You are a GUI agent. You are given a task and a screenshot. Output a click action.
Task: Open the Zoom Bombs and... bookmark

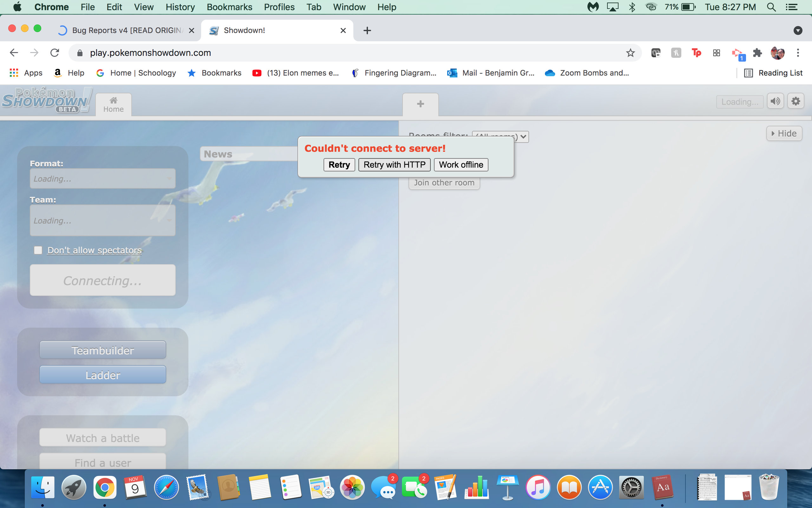click(587, 73)
